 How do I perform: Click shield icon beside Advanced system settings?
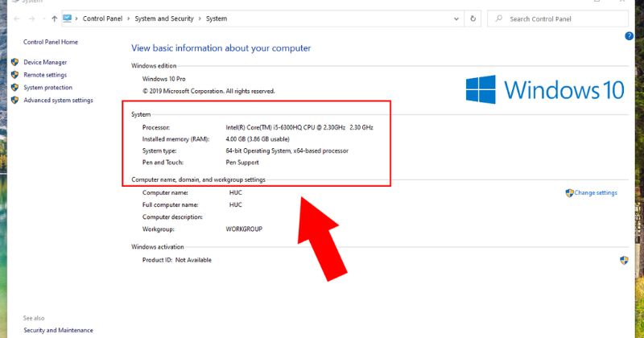(x=14, y=101)
